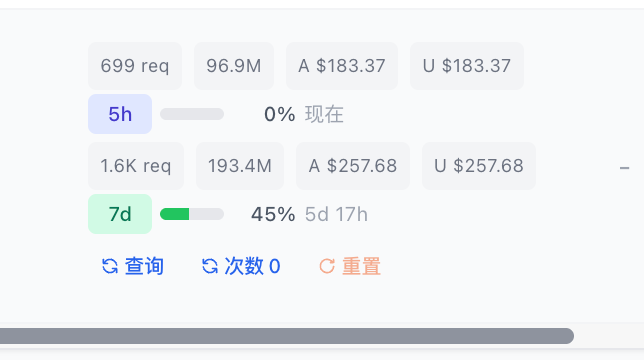Viewport: 644px width, 360px height.
Task: Click the 45% usage percentage label
Action: pyautogui.click(x=273, y=214)
